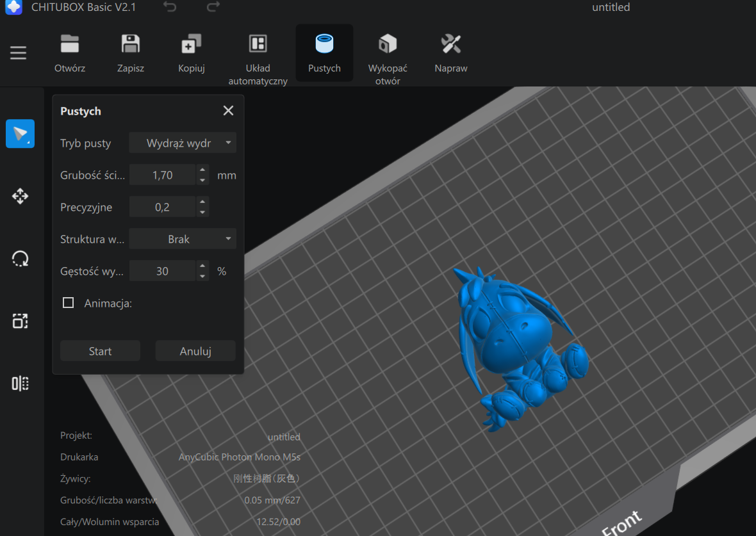Click the Front label on build plate
The height and width of the screenshot is (536, 756).
coord(622,523)
